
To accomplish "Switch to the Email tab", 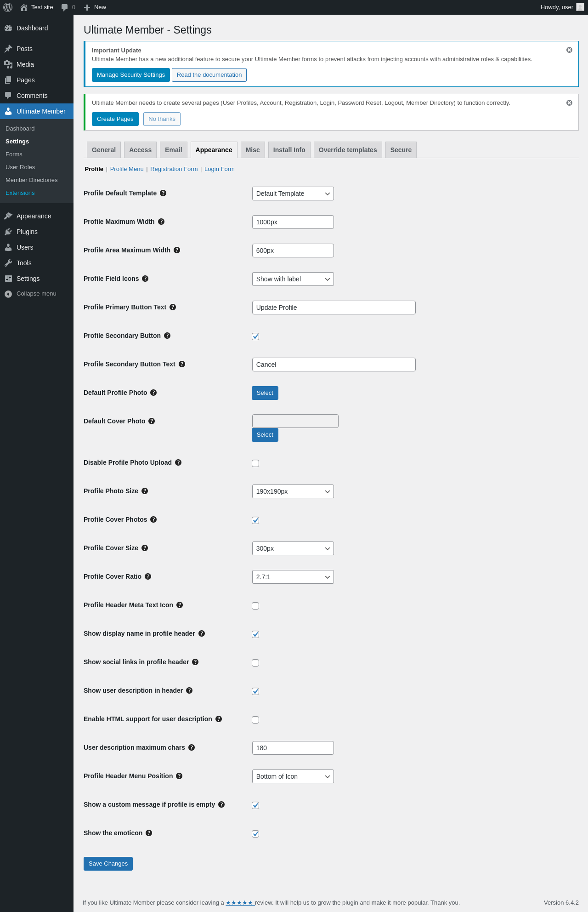I will [x=174, y=150].
